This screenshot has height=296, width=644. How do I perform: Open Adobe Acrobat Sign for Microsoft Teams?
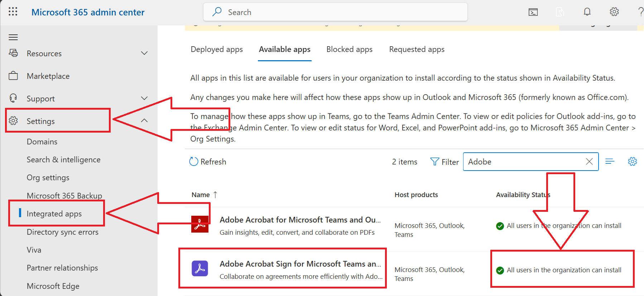(300, 264)
